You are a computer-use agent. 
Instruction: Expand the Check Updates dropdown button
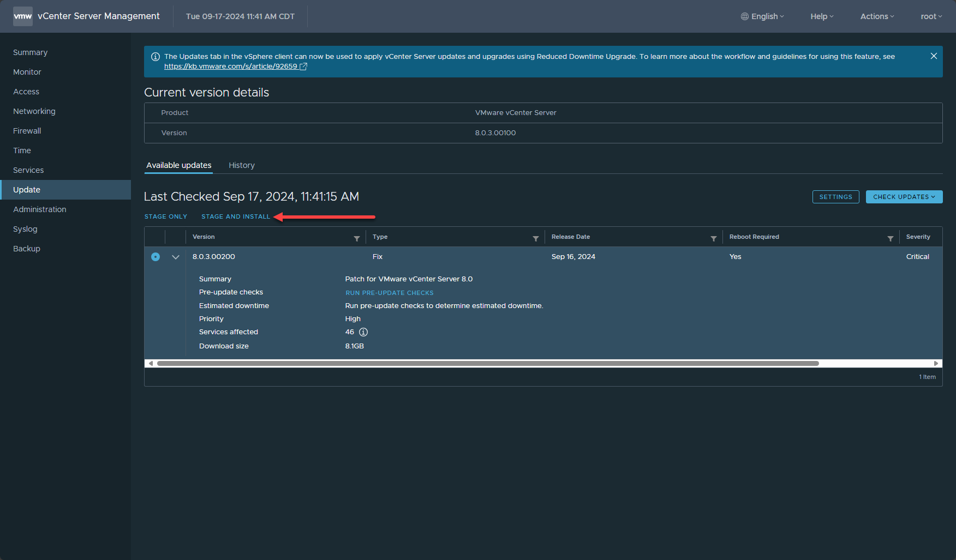(904, 197)
